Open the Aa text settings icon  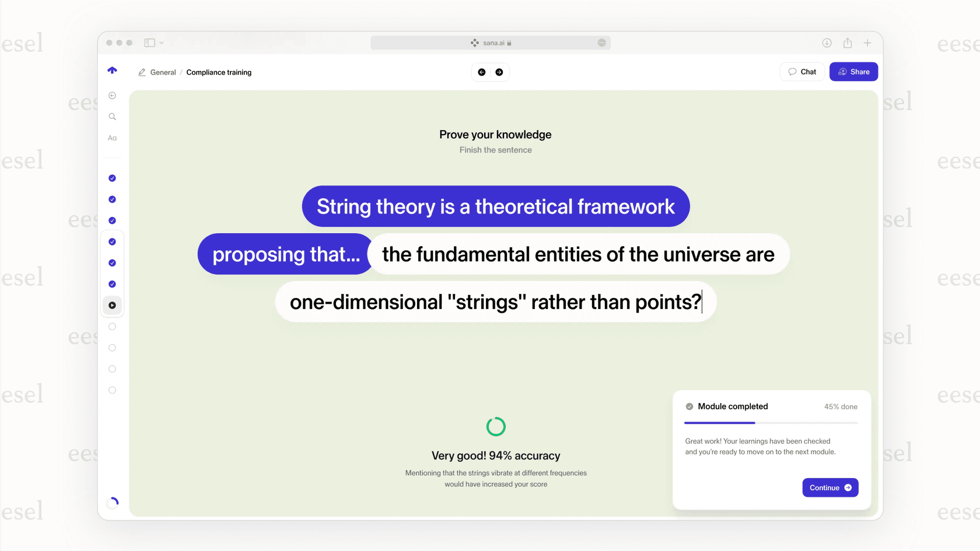click(x=112, y=138)
